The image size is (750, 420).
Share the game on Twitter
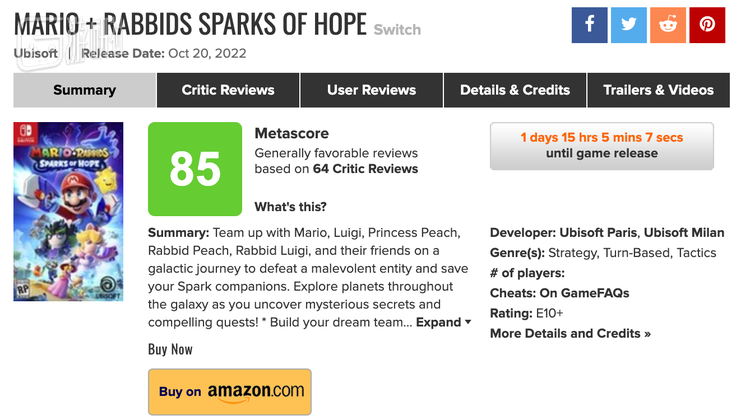pos(629,25)
